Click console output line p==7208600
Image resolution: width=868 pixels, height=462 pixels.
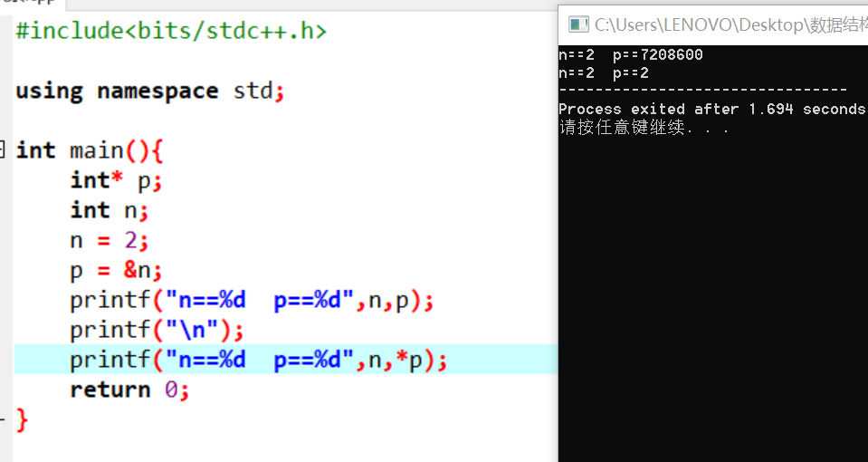631,55
